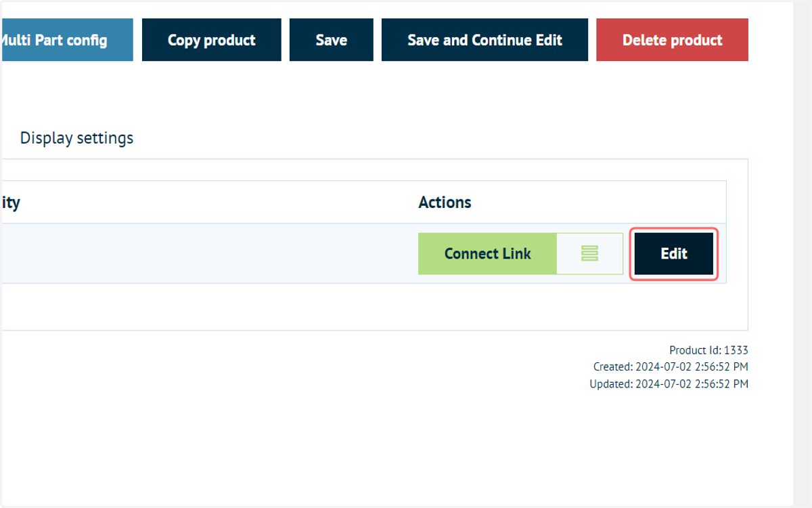The height and width of the screenshot is (508, 812).
Task: Switch to the Display settings tab
Action: coord(76,138)
